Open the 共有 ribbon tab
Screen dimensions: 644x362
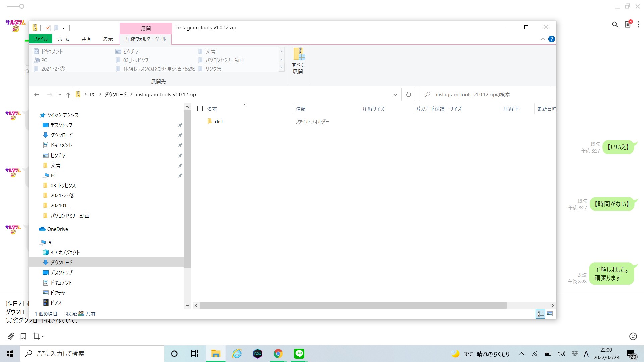tap(86, 39)
